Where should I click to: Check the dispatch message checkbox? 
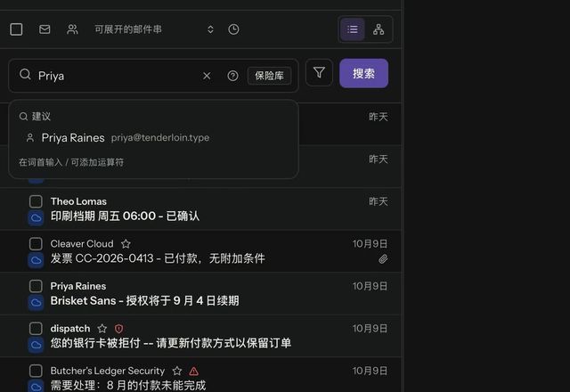coord(36,329)
